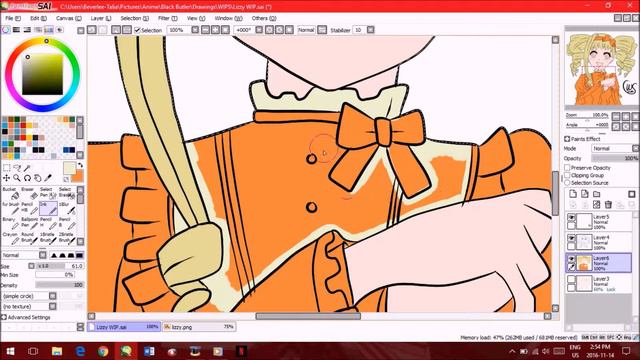Adjust the layer Opacity slider

point(615,158)
